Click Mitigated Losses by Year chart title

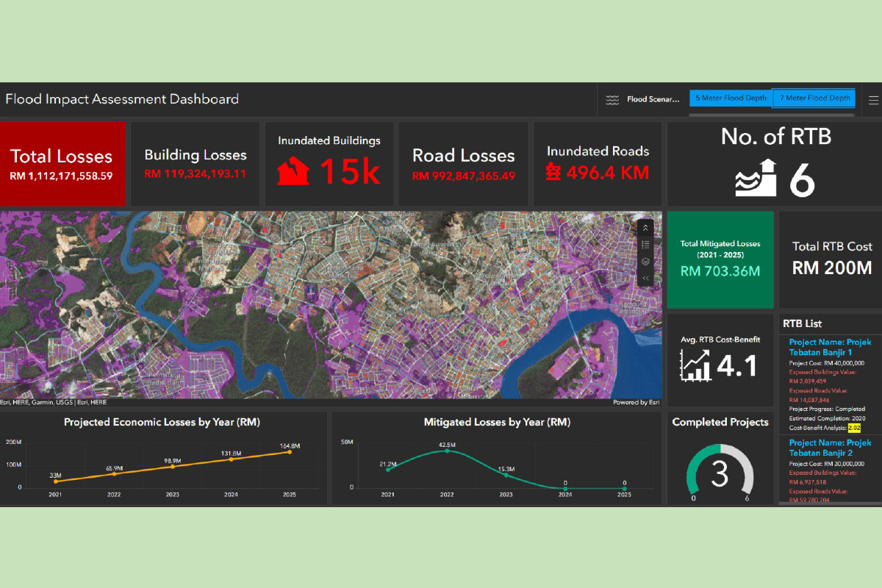coord(497,423)
